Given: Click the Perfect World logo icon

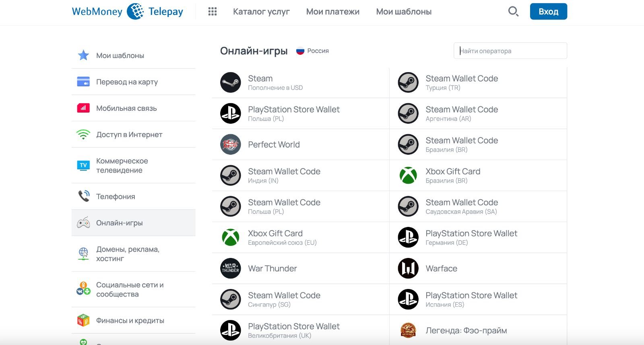Looking at the screenshot, I should point(231,144).
